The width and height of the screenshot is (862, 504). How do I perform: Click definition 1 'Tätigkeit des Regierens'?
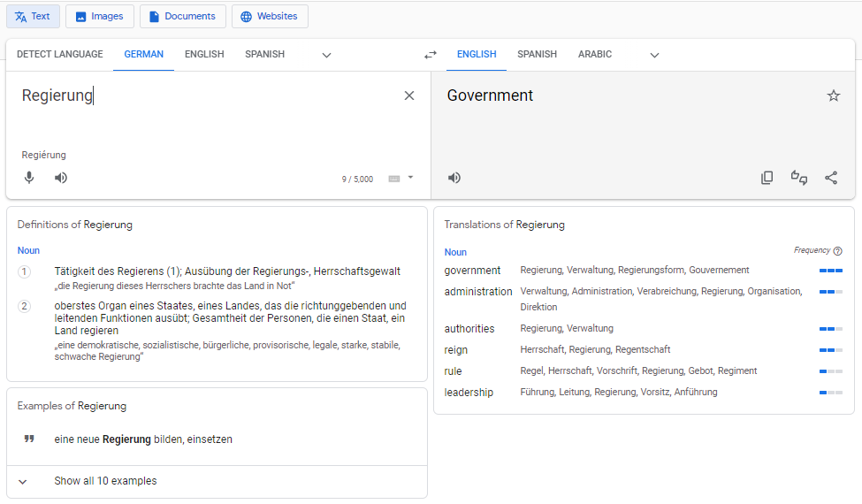pos(227,271)
